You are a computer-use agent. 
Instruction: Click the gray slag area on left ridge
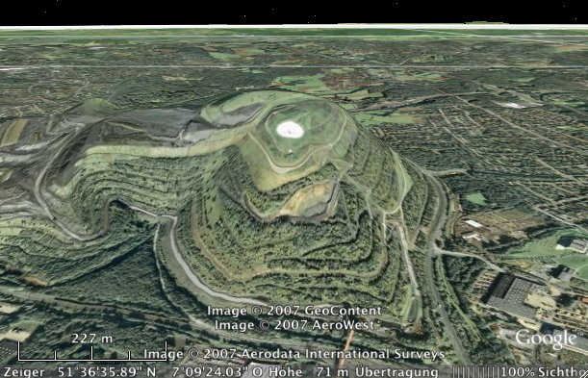[x=146, y=125]
